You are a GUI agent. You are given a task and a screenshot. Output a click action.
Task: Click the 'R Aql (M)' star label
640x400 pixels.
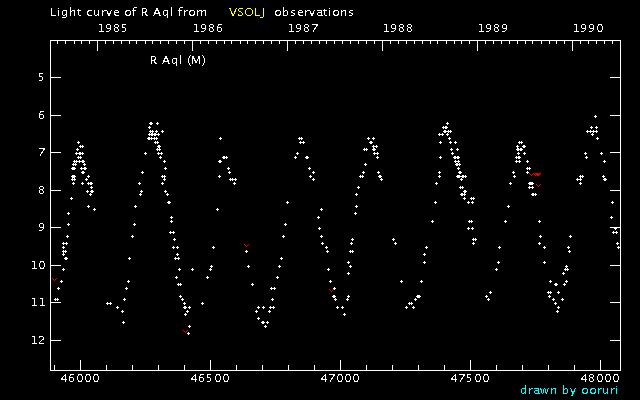coord(177,60)
